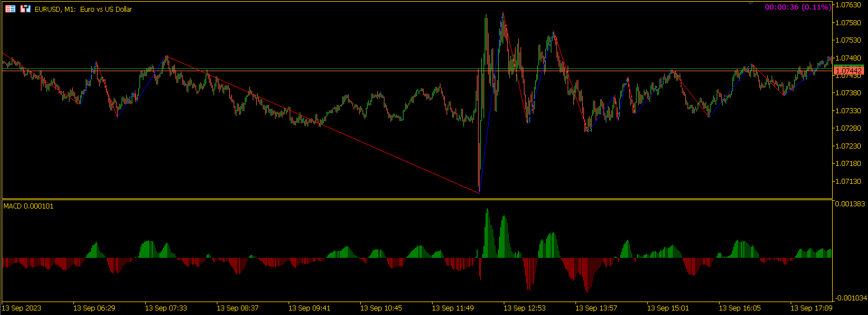Click time axis label 13 Sep 08:37
The image size is (868, 315).
pos(238,308)
